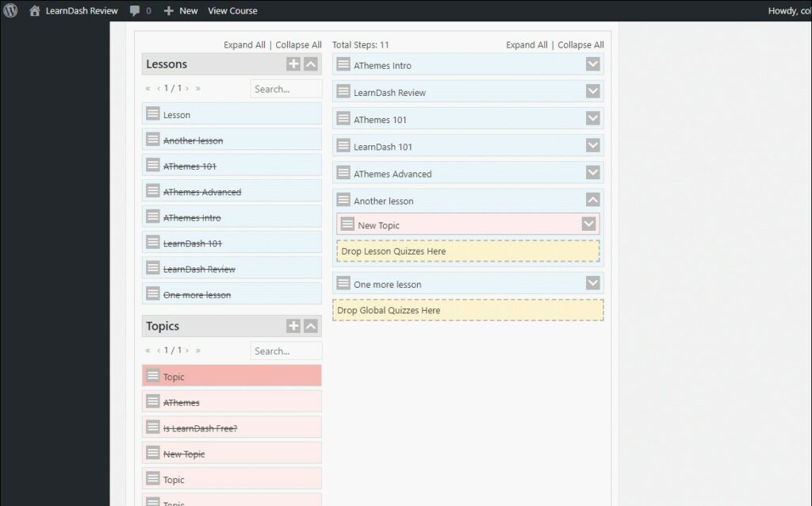
Task: Click the drag handle icon on 'New Topic'
Action: 349,224
